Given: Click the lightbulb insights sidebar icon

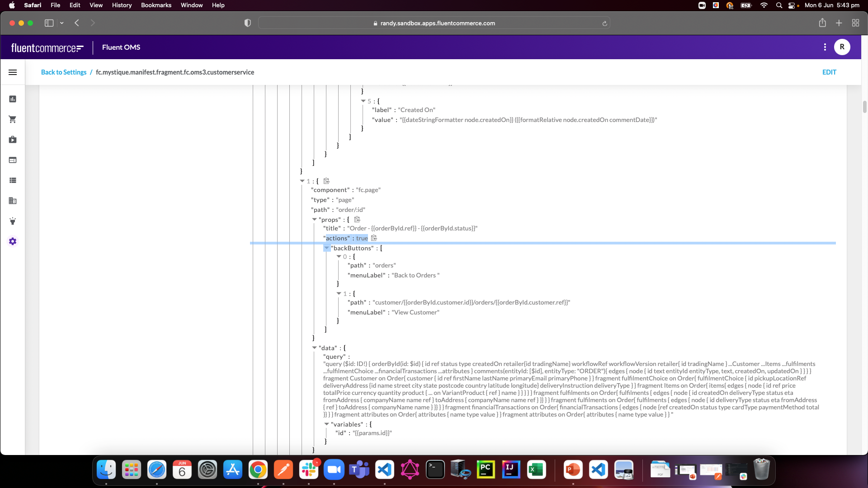Looking at the screenshot, I should 13,221.
